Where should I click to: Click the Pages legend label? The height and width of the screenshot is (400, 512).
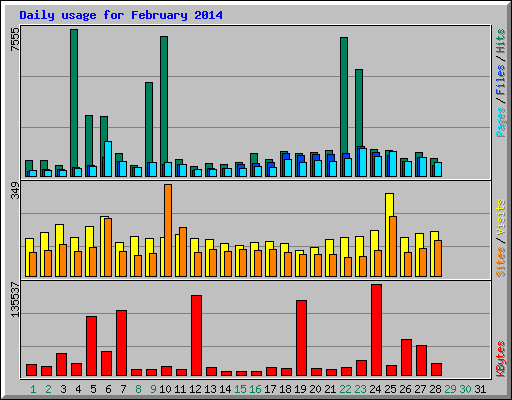(500, 122)
